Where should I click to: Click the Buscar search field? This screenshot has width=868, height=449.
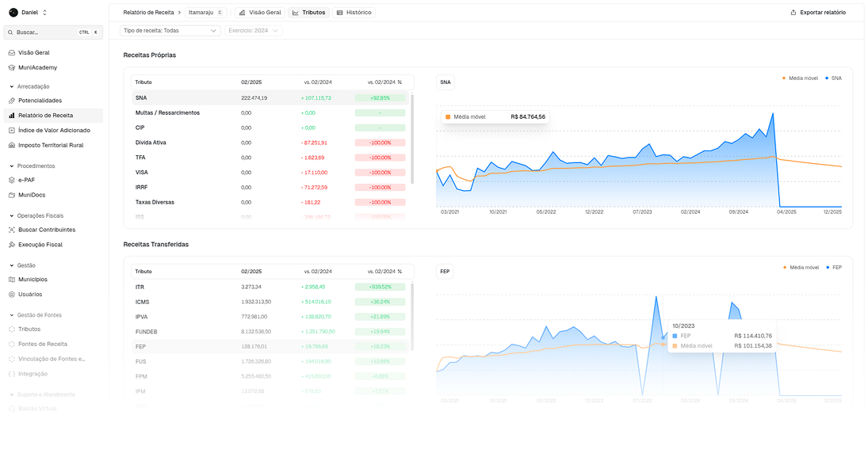(x=53, y=32)
